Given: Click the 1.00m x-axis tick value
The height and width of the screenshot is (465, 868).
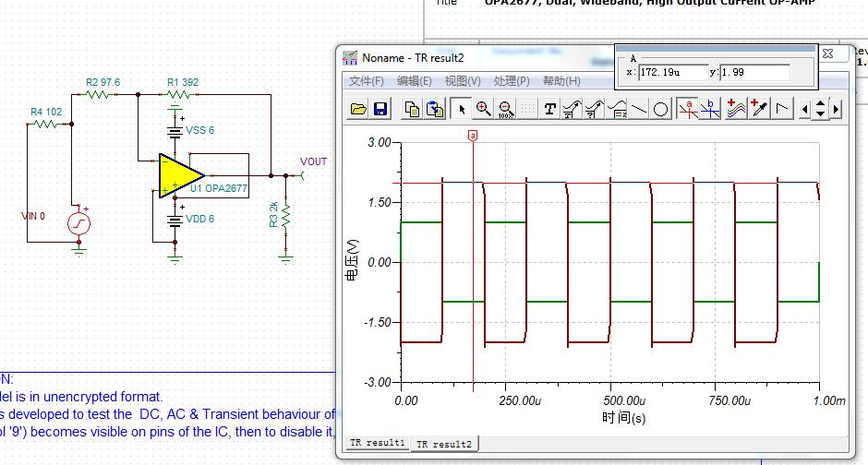Looking at the screenshot, I should (829, 400).
